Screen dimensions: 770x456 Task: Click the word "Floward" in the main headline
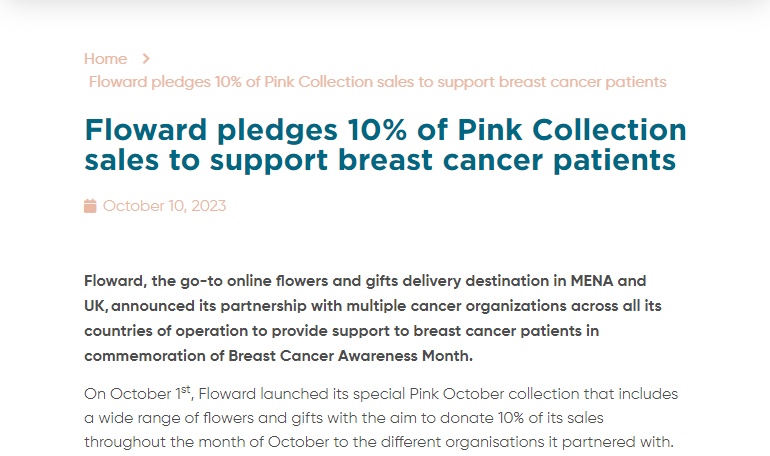pos(145,130)
